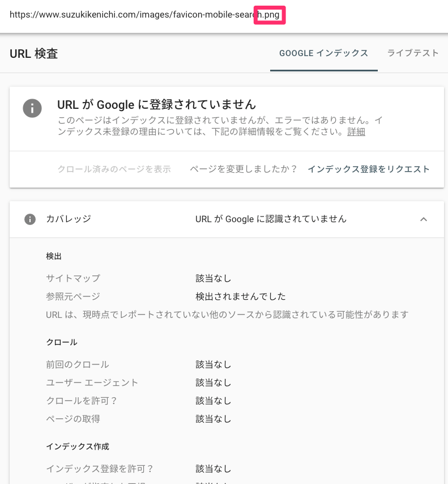Click the 該当なし value for 前回のクロール
The height and width of the screenshot is (484, 448).
click(213, 364)
